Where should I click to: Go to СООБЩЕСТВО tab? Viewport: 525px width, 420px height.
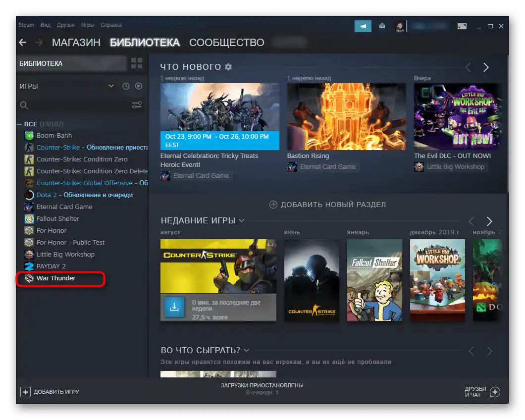[227, 43]
